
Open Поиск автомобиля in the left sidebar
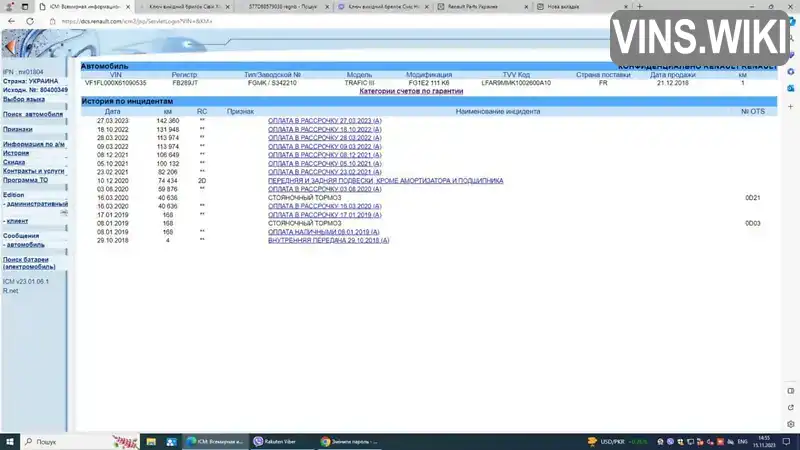click(x=33, y=114)
